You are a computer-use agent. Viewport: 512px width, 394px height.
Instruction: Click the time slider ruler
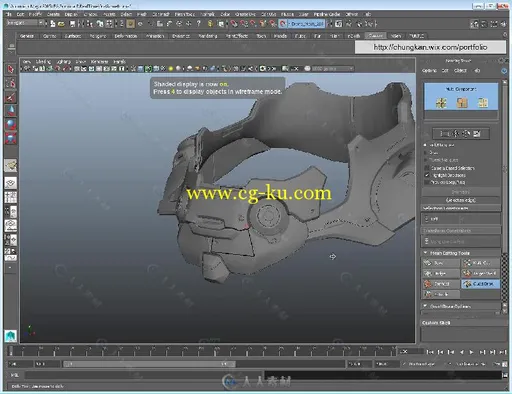pos(203,351)
